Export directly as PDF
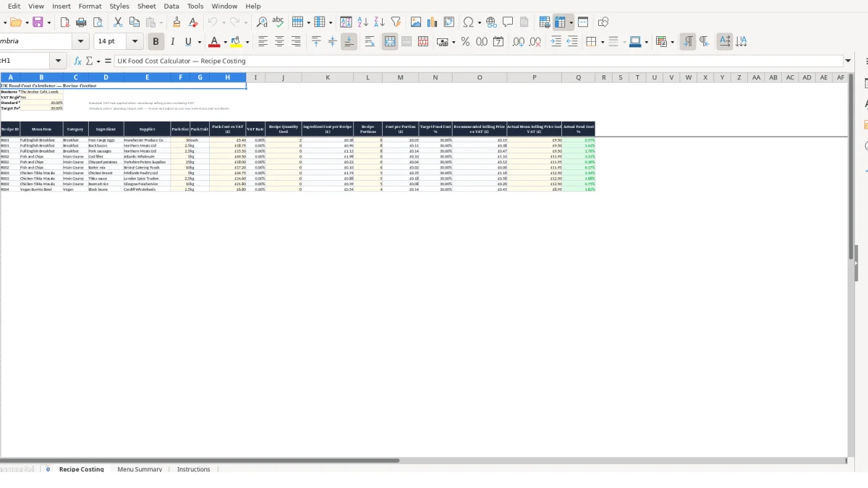The height and width of the screenshot is (488, 868). [65, 22]
